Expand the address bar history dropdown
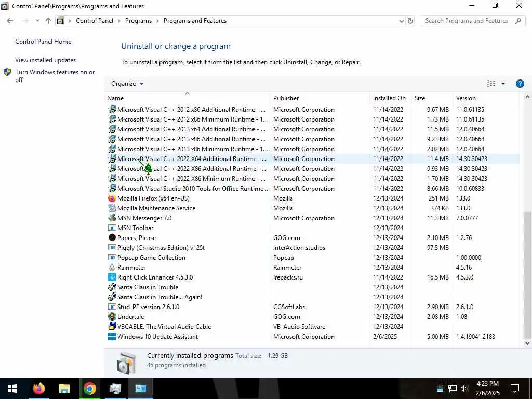The height and width of the screenshot is (399, 532). (x=402, y=21)
